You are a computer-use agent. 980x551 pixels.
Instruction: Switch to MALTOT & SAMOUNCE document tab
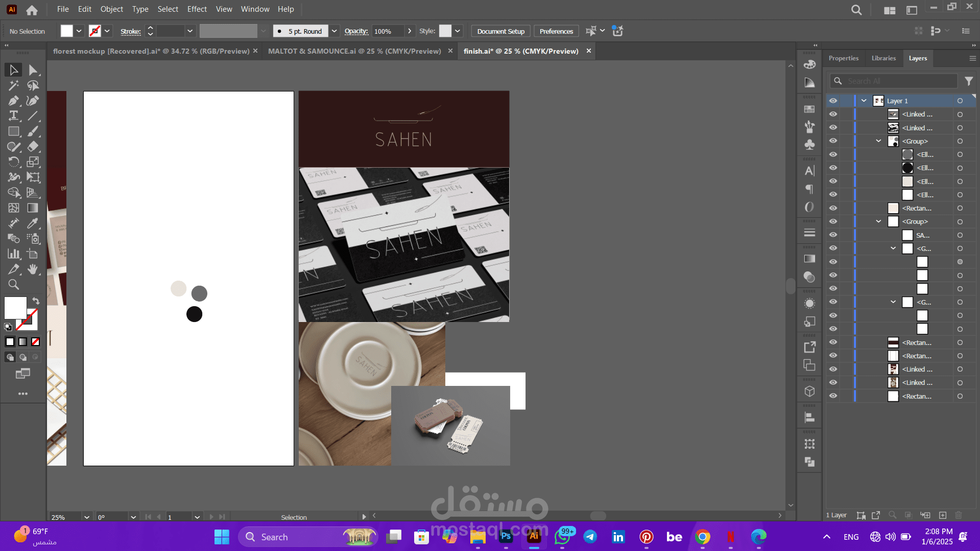click(354, 51)
